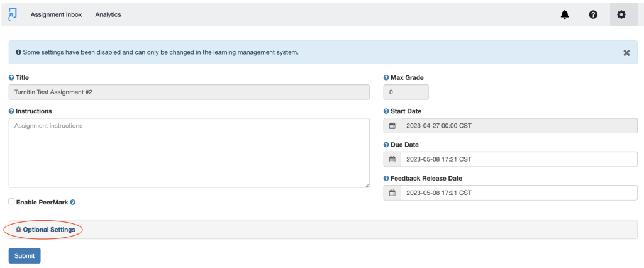Switch to the Analytics tab
The width and height of the screenshot is (644, 268).
(108, 14)
